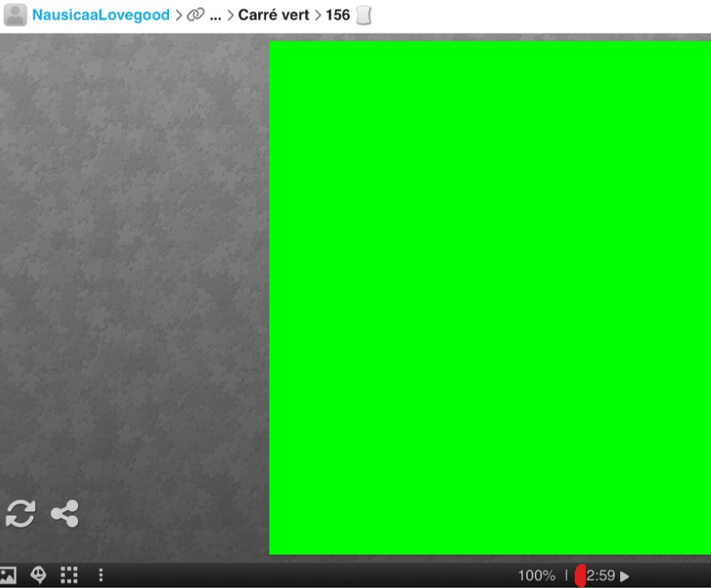Viewport: 711px width, 588px height.
Task: Resume the puzzle with play button
Action: point(625,576)
